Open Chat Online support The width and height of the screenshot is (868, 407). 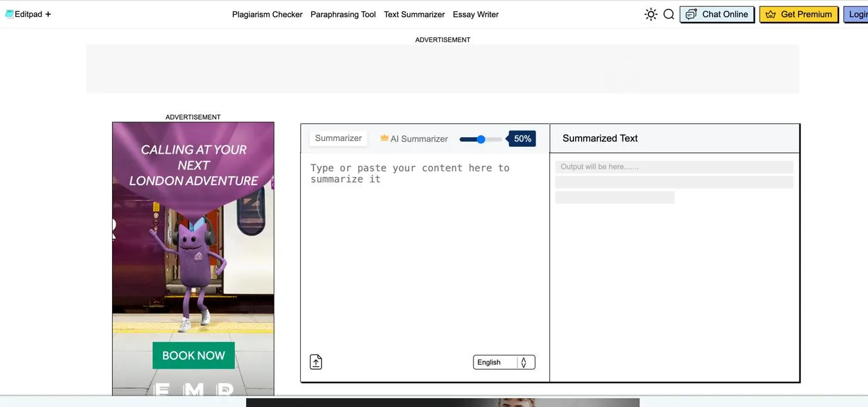coord(717,13)
